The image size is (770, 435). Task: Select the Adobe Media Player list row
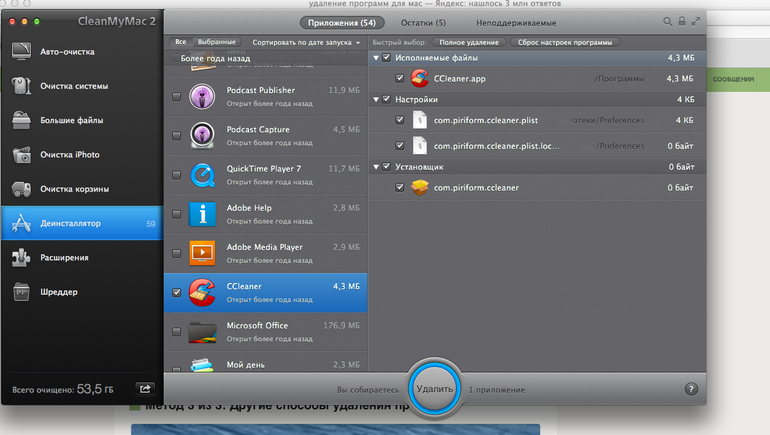click(266, 252)
